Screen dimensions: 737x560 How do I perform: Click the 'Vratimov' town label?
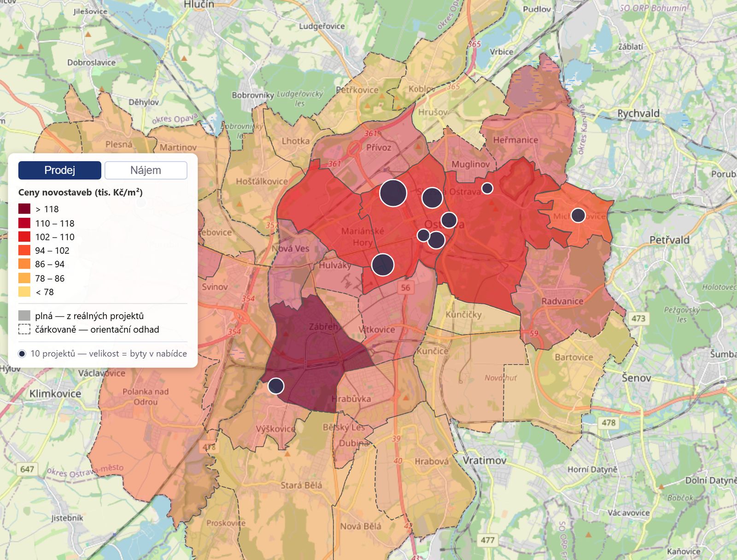click(484, 461)
